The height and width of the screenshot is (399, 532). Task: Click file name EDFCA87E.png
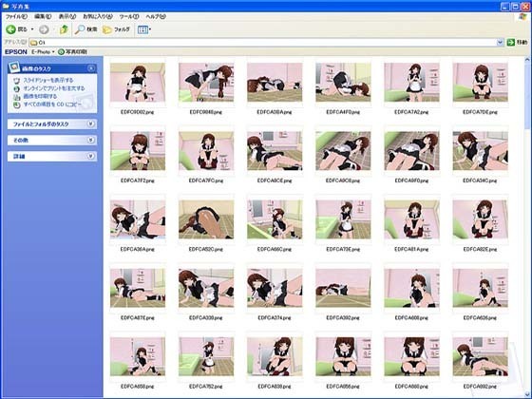click(x=138, y=318)
